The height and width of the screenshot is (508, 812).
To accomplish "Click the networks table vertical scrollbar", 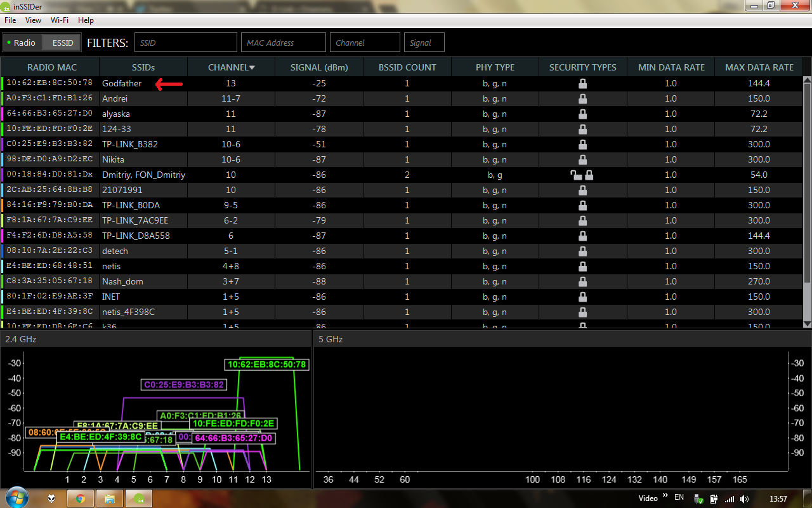I will coord(807,184).
